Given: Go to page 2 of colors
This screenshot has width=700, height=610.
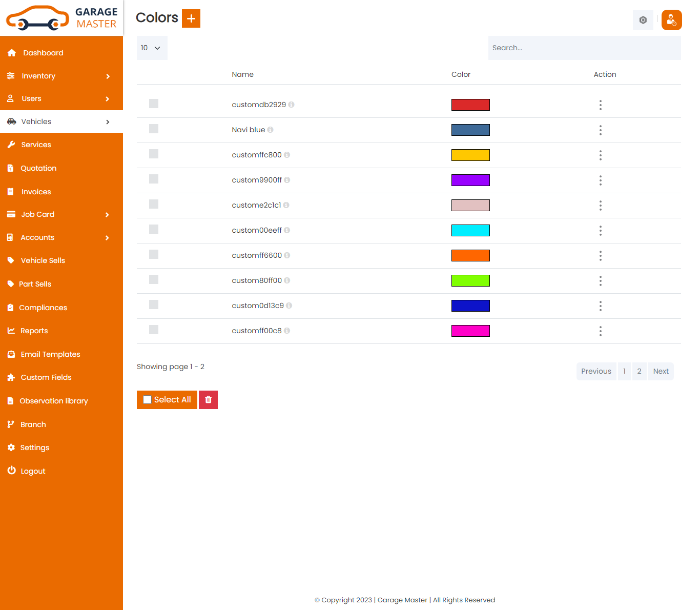Looking at the screenshot, I should coord(639,371).
